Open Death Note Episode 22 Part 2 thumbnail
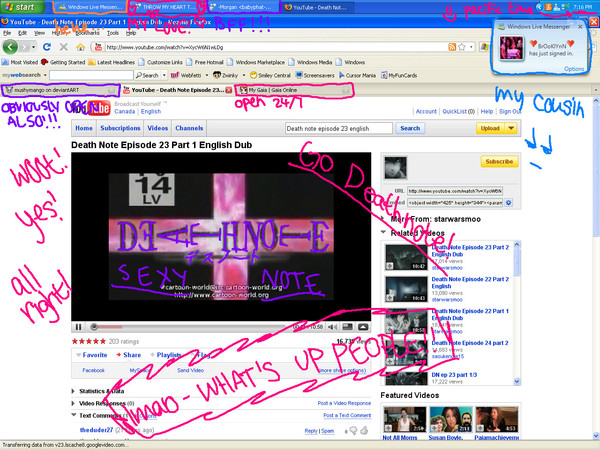600x450 pixels. click(x=406, y=290)
